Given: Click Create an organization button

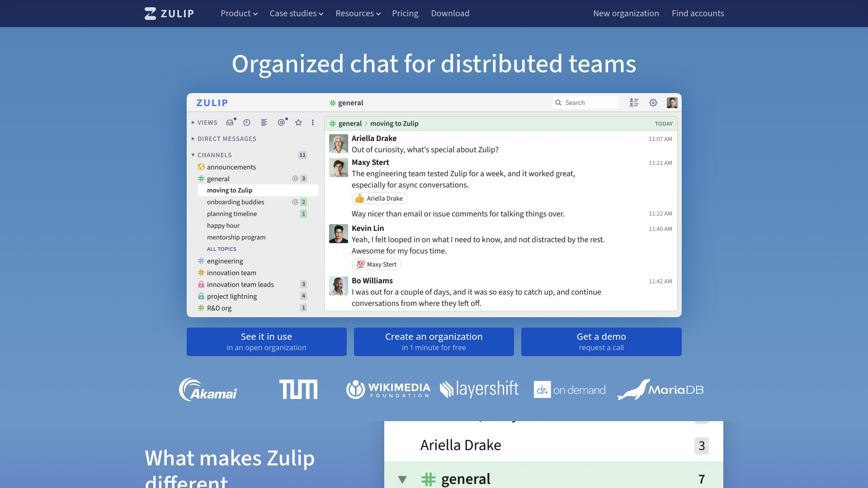Looking at the screenshot, I should [434, 342].
